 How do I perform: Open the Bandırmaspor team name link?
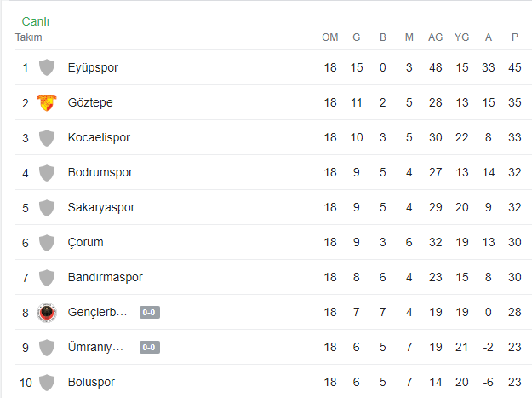tap(106, 278)
